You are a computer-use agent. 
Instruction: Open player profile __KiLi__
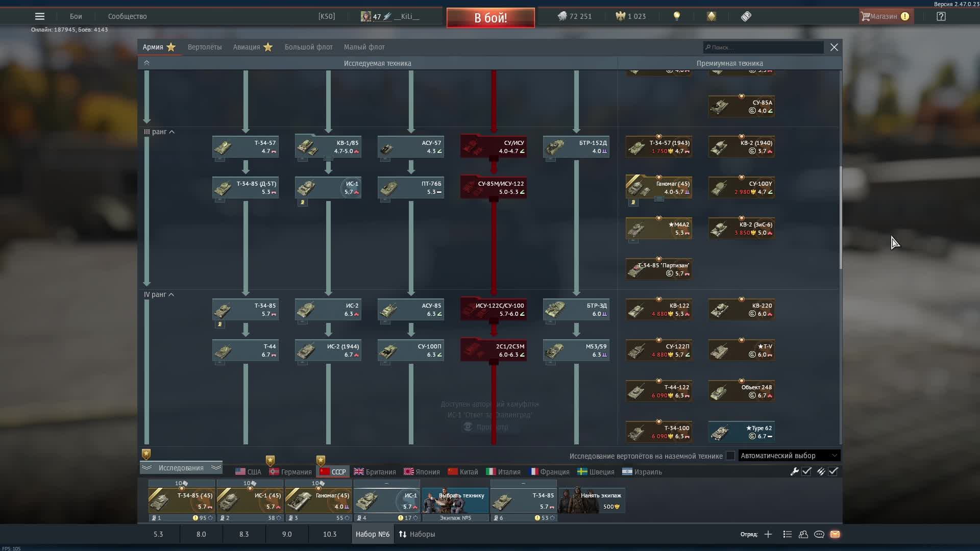(x=390, y=16)
